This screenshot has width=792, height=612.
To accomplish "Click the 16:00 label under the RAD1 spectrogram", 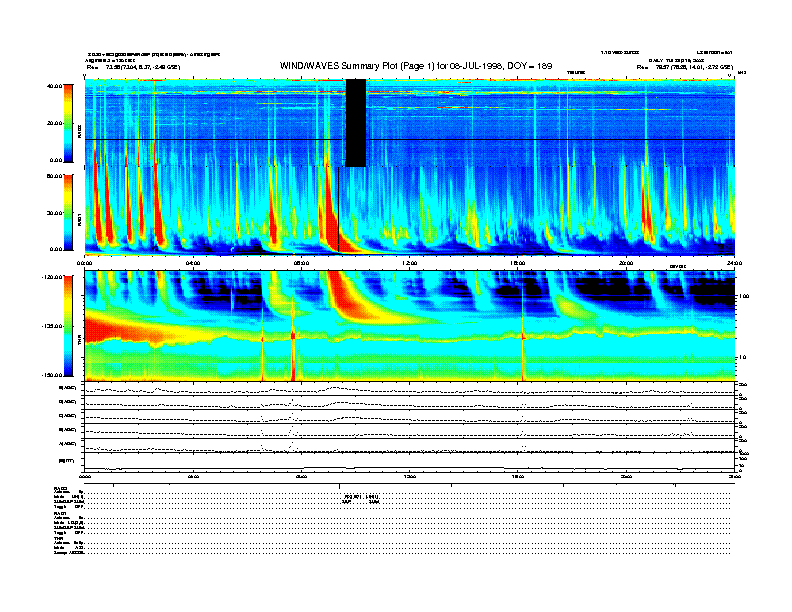I will [x=518, y=263].
